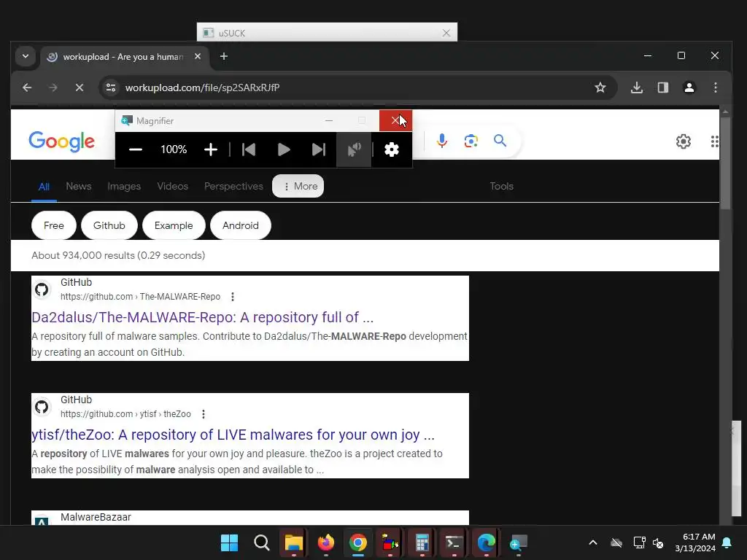Open File Explorer from taskbar
The height and width of the screenshot is (560, 747).
click(293, 542)
